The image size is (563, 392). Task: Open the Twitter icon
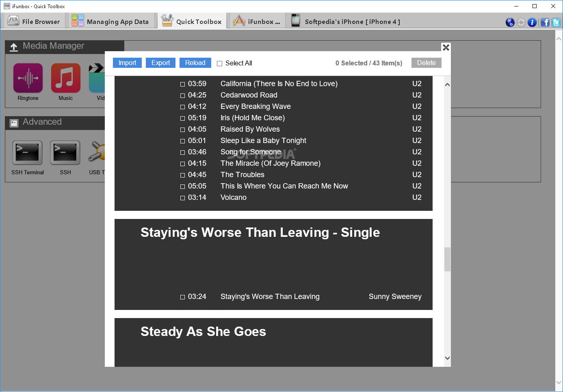[556, 22]
